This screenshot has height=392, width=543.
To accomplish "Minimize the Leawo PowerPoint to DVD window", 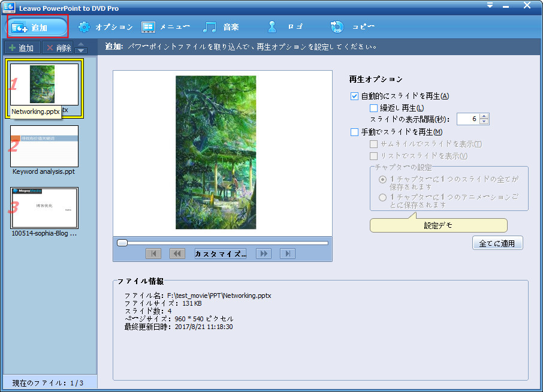I will (x=506, y=6).
